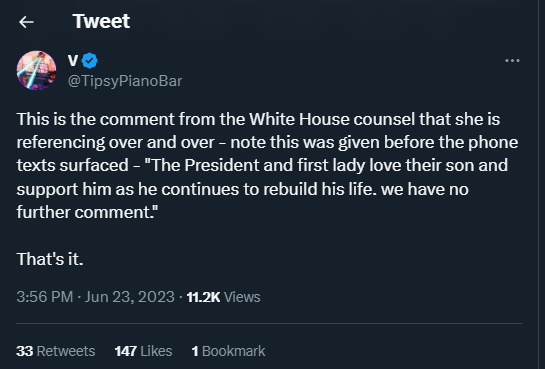The image size is (545, 369).
Task: Visit the @TipsyPianoBar handle link
Action: pyautogui.click(x=125, y=81)
